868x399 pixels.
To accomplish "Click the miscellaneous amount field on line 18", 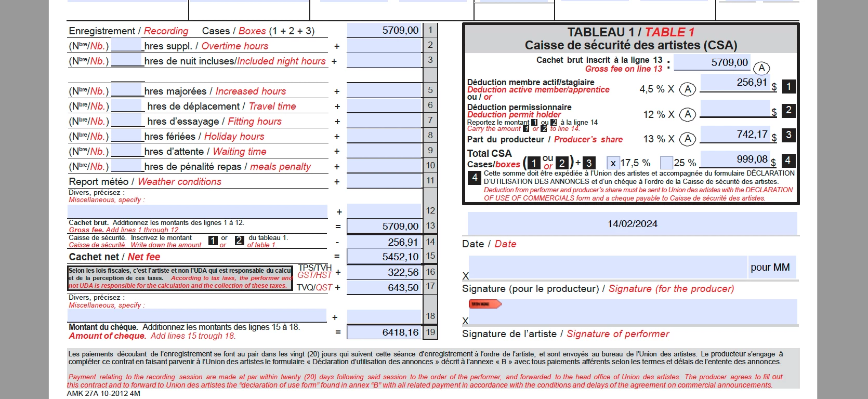I will 384,316.
